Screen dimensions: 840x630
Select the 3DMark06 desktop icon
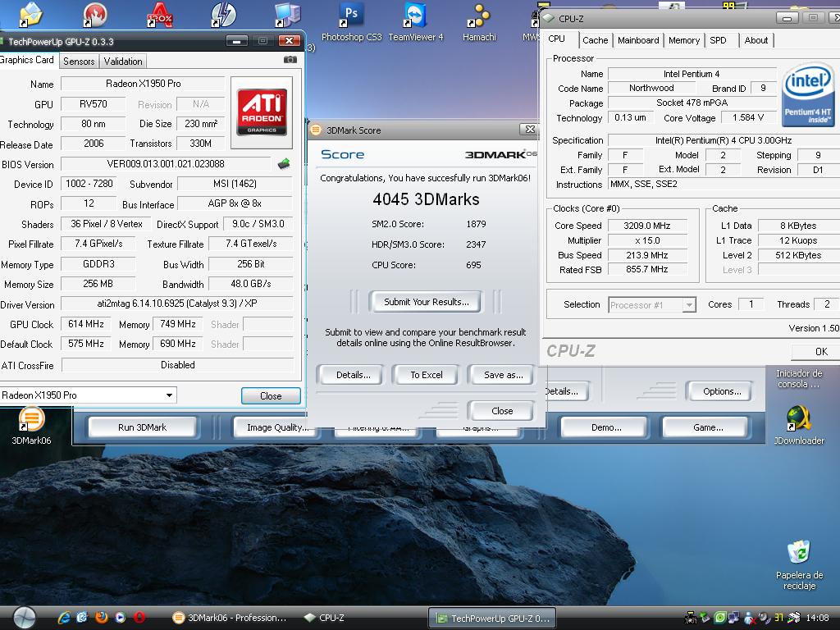pos(31,427)
